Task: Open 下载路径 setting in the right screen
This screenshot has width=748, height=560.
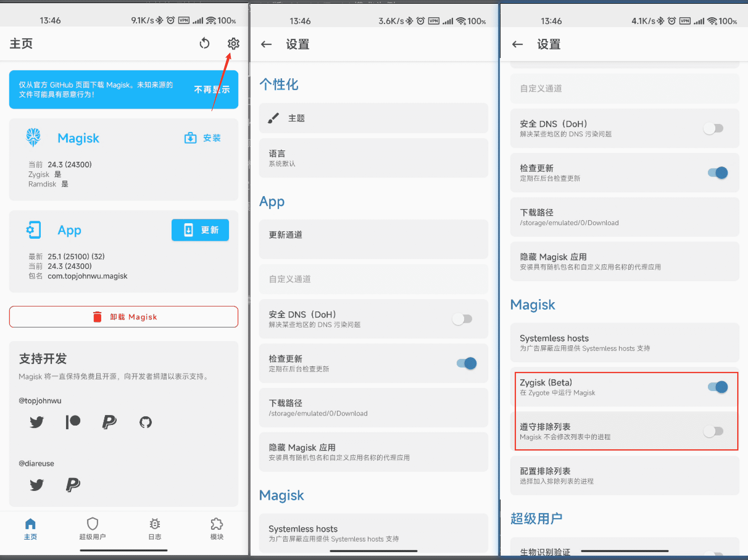Action: click(624, 217)
